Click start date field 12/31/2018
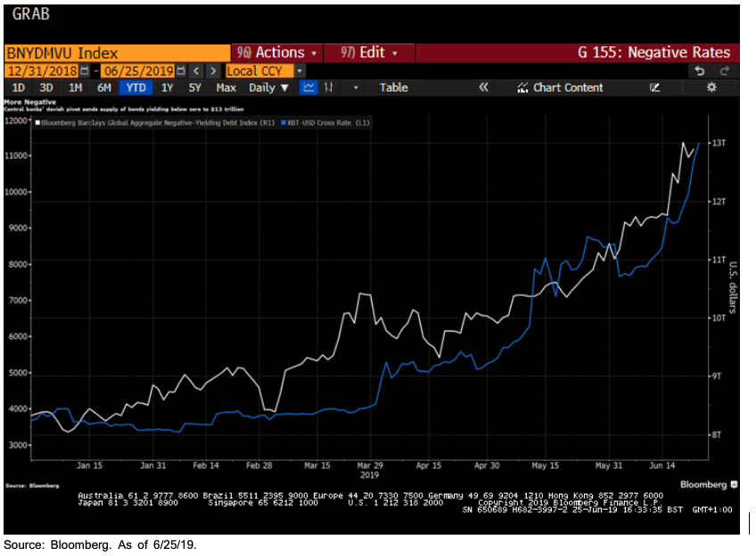Image resolution: width=756 pixels, height=556 pixels. [x=43, y=70]
